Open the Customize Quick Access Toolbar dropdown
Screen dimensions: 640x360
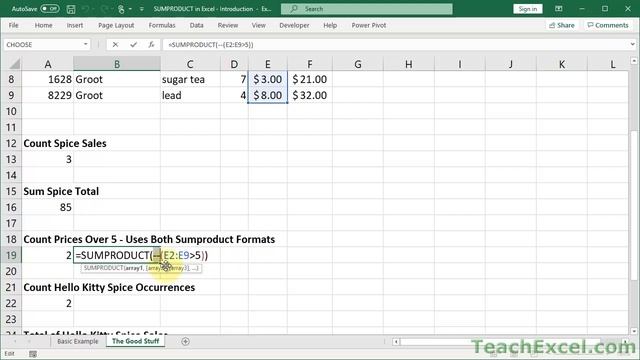[x=142, y=9]
